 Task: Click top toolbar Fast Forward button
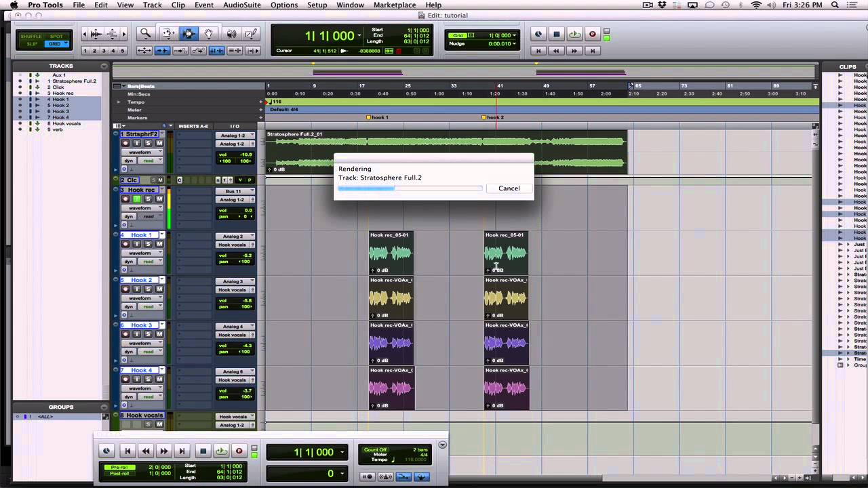pos(574,51)
